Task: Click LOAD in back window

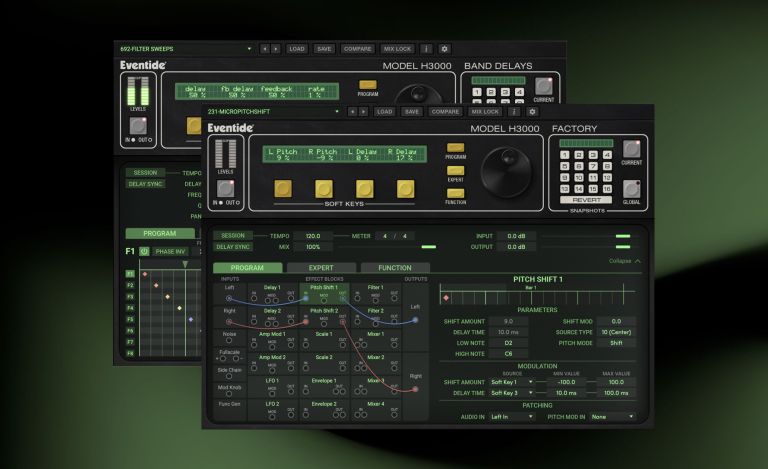Action: 297,49
